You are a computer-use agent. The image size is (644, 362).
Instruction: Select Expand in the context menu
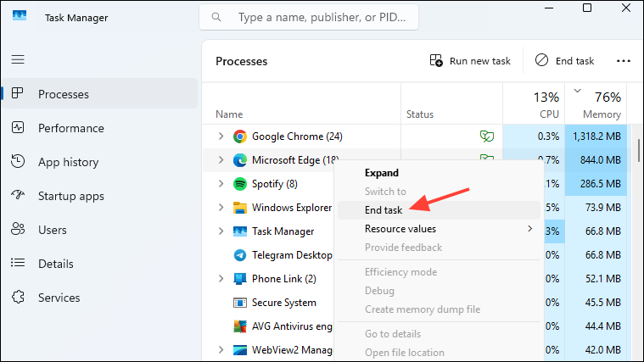click(382, 173)
